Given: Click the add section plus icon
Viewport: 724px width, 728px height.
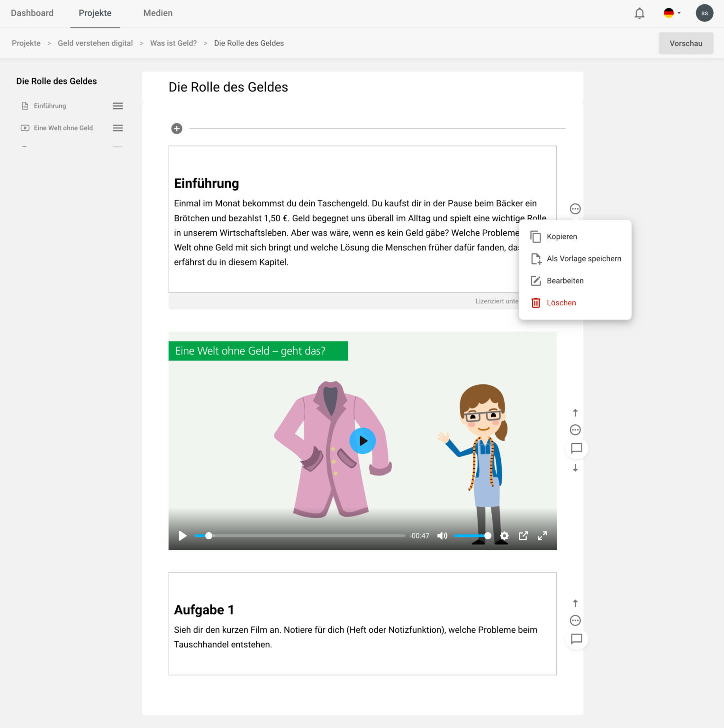Looking at the screenshot, I should [x=177, y=128].
